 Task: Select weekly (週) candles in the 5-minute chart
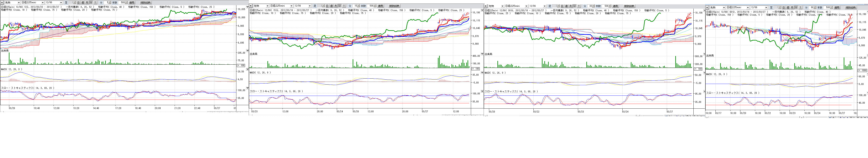83,3
